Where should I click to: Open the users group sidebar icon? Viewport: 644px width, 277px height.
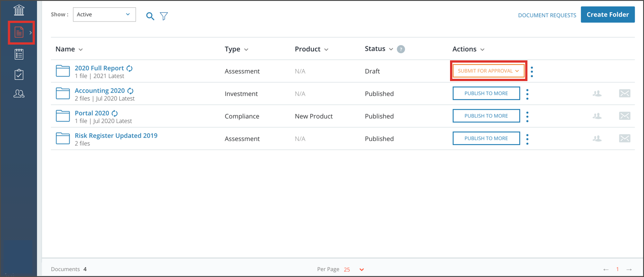pyautogui.click(x=19, y=94)
